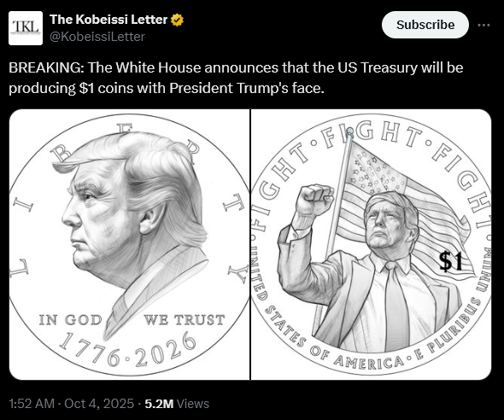Click the Oct 4, 2025 date
This screenshot has width=504, height=420.
[x=99, y=404]
